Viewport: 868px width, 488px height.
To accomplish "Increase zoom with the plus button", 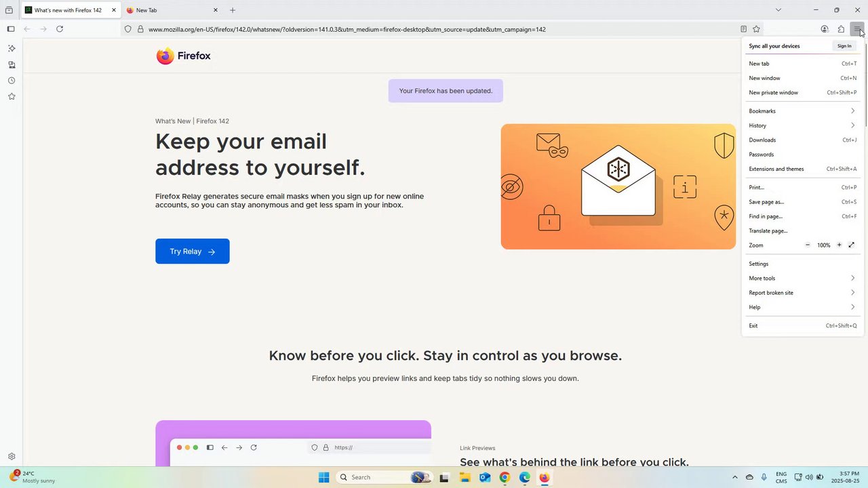I will 839,245.
